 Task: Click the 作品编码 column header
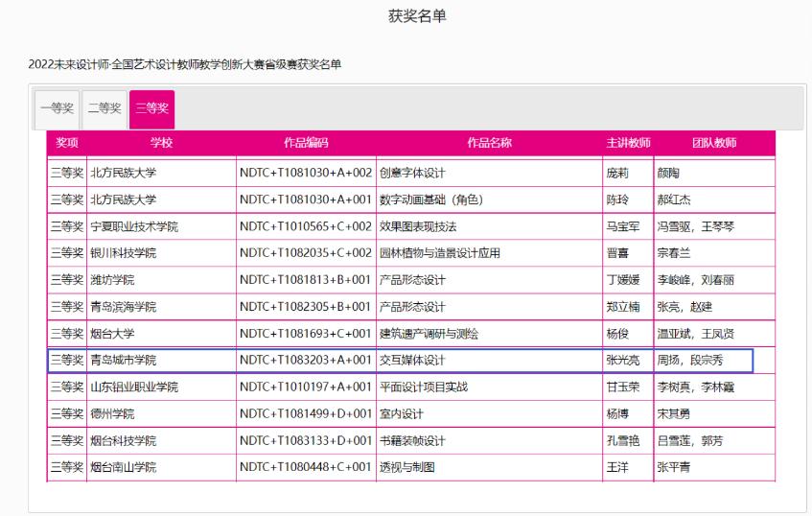(306, 143)
